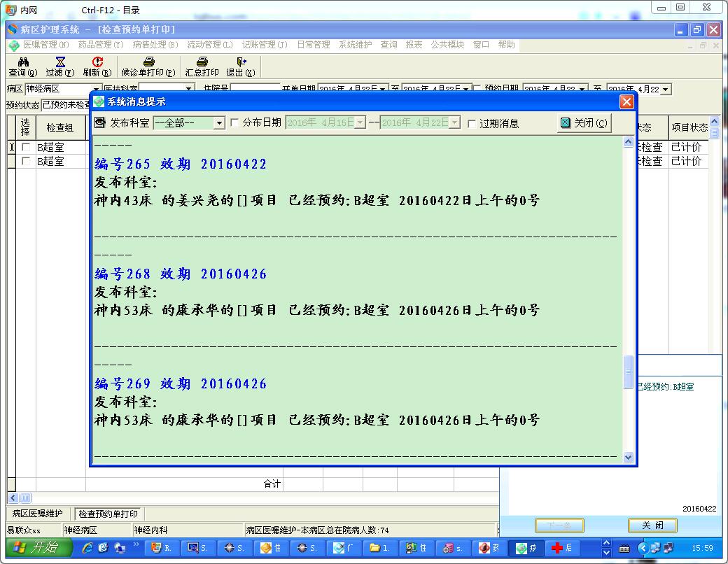Open the 帮助 menu

[506, 45]
